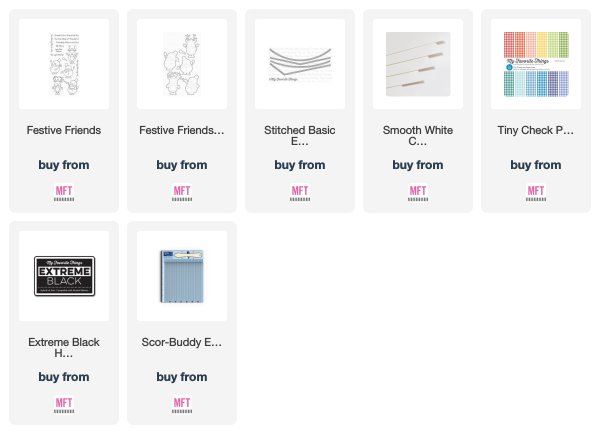Click the MFT logo under Scor-Buddy
Screen dimensions: 600x438
(182, 405)
